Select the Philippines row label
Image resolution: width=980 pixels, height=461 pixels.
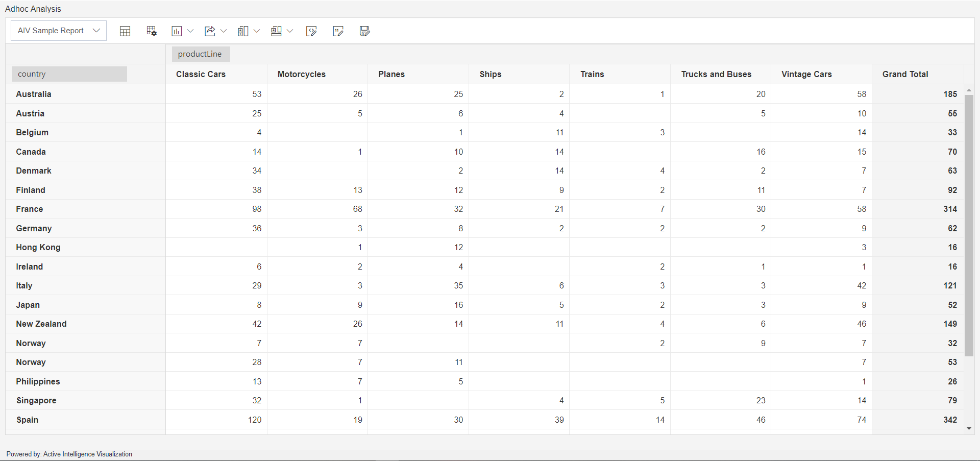click(x=38, y=382)
